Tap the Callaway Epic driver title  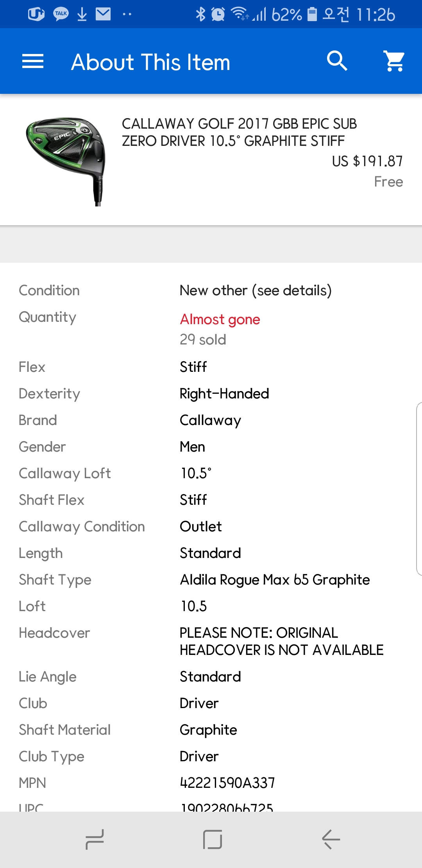pos(239,132)
